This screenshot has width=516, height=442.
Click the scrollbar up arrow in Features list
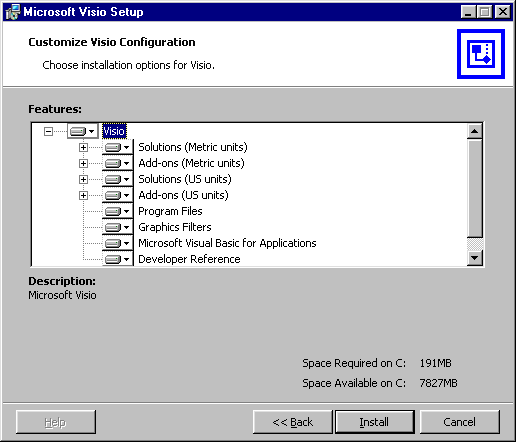coord(475,131)
